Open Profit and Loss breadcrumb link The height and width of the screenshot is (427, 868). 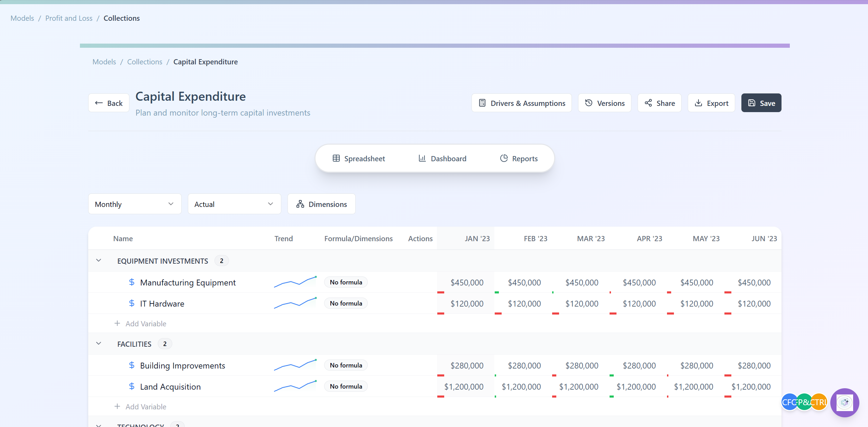[69, 18]
